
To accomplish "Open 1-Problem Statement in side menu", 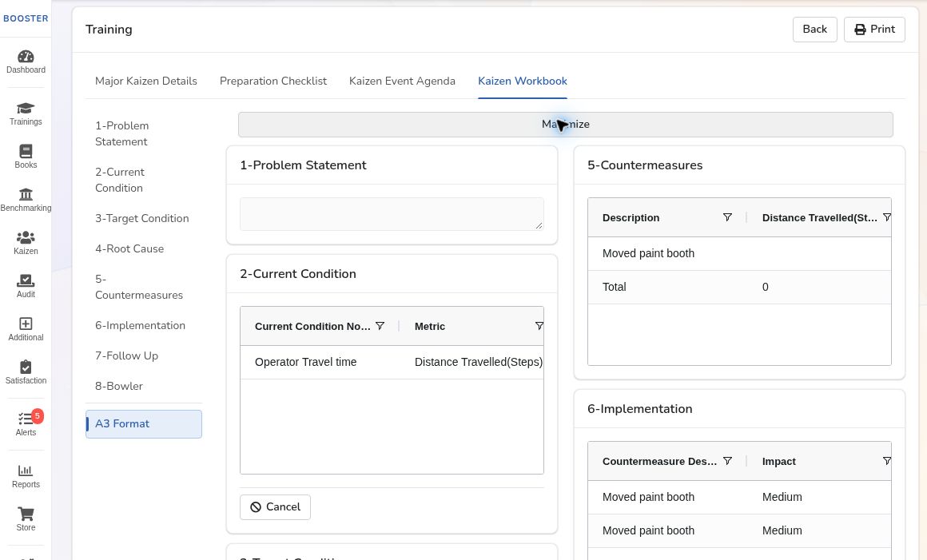I will (144, 133).
